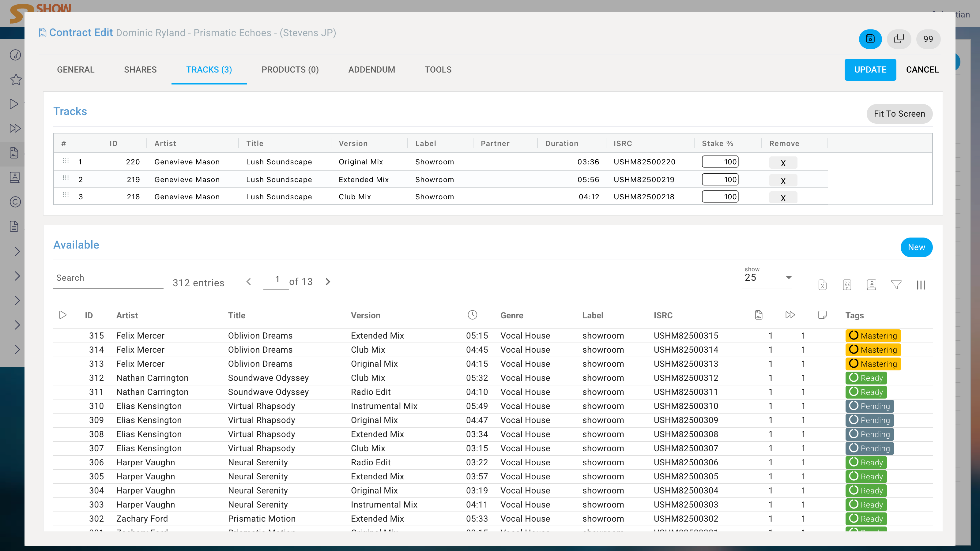Screen dimensions: 980x551
Task: Click the copyright sidebar icon
Action: pyautogui.click(x=15, y=202)
